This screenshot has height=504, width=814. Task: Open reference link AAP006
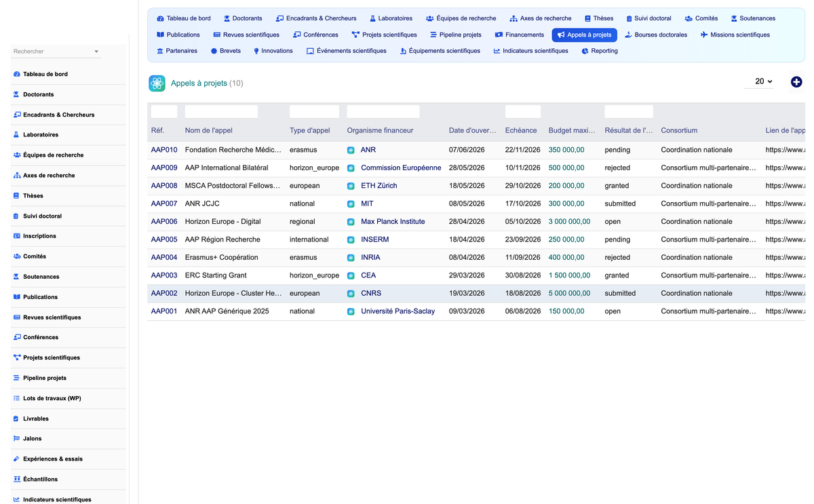pos(164,222)
